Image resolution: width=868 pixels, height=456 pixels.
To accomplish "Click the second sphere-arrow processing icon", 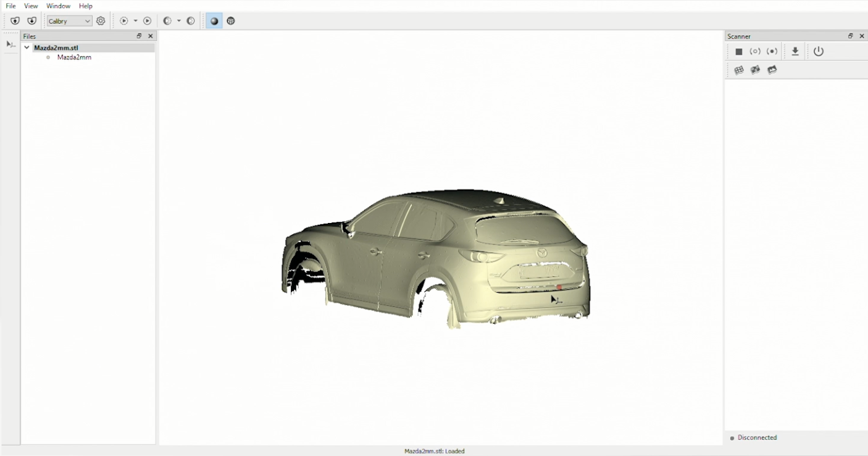I will pos(191,21).
